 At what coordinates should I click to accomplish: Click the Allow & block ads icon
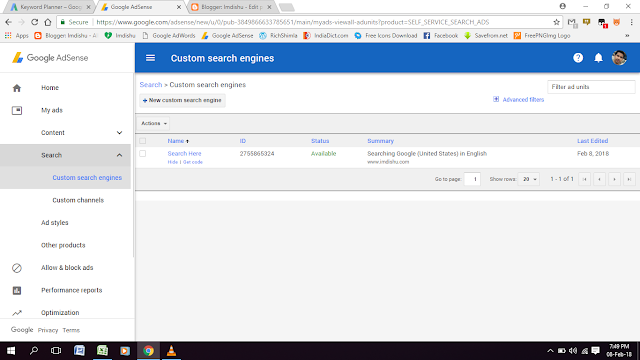[x=17, y=268]
